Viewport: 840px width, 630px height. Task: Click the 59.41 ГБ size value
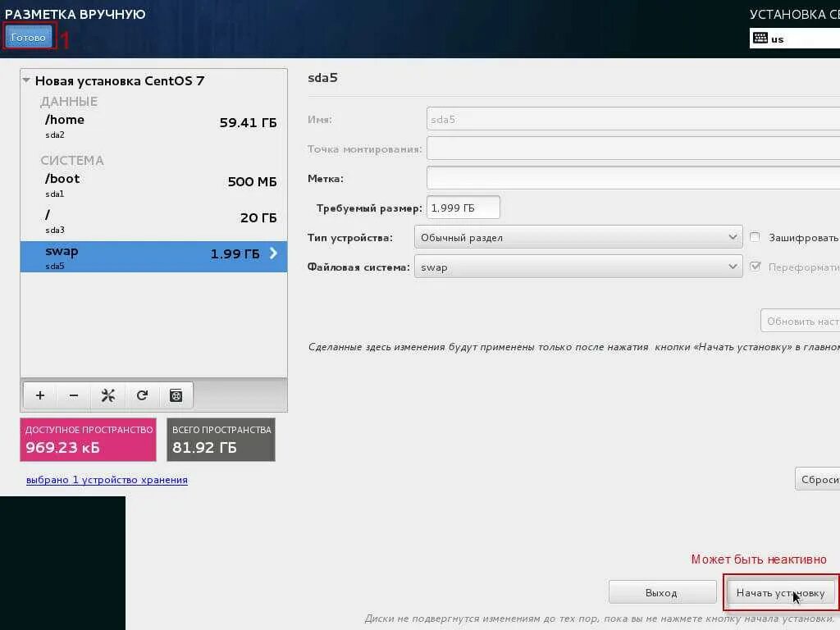(248, 123)
